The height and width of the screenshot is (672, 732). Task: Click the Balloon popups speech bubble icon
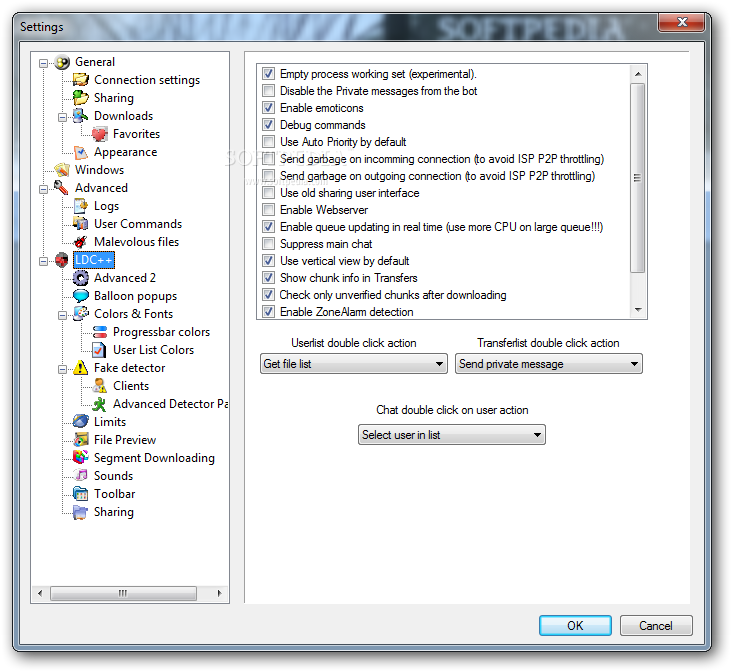(81, 296)
